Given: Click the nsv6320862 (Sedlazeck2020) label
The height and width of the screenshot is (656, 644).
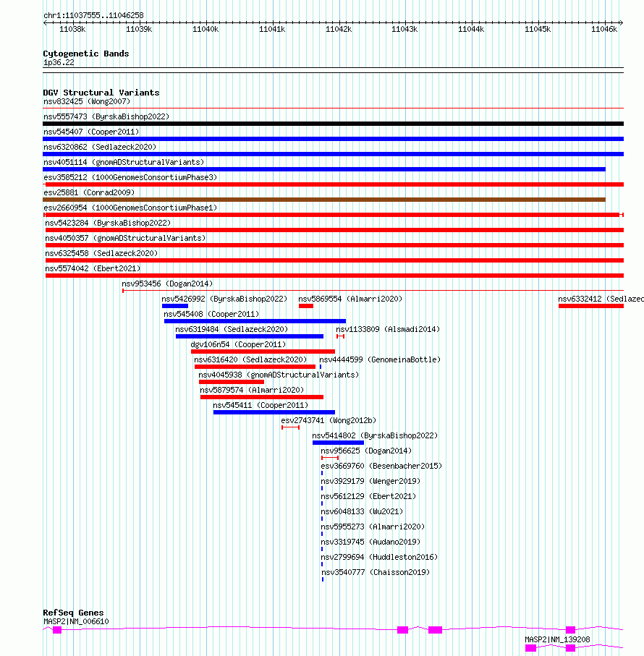Looking at the screenshot, I should [100, 147].
